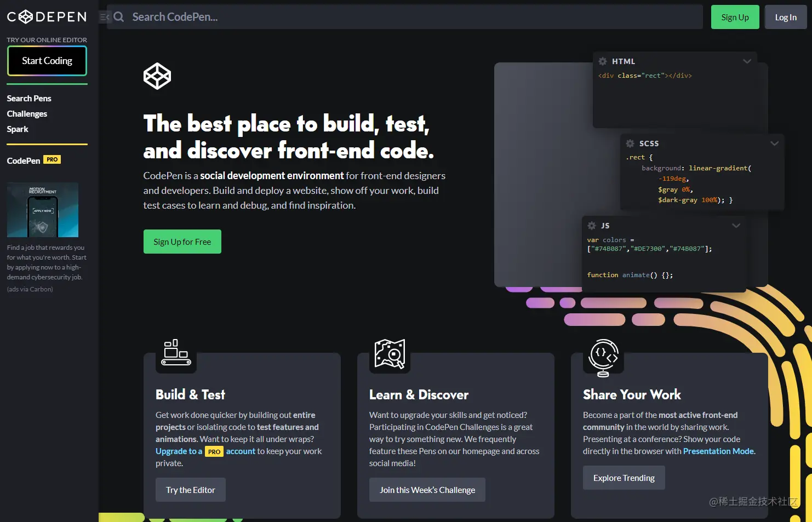Click the 'background: linear-gradient(' SCSS line
Viewport: 812px width, 522px height.
tap(696, 168)
